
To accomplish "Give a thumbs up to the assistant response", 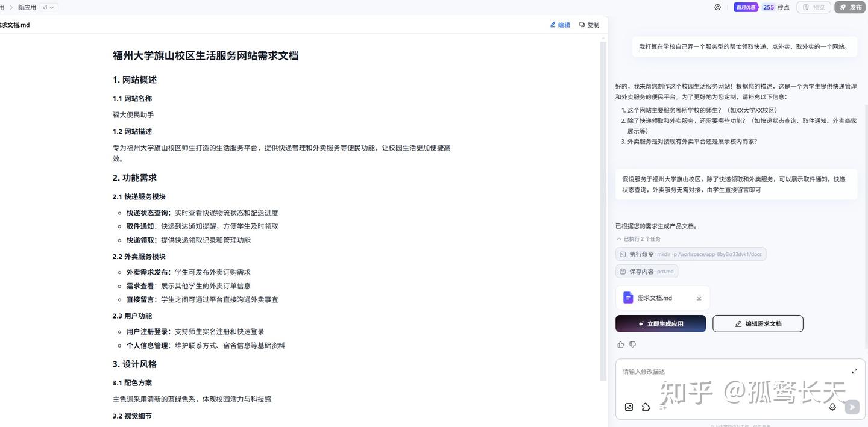I will point(620,343).
